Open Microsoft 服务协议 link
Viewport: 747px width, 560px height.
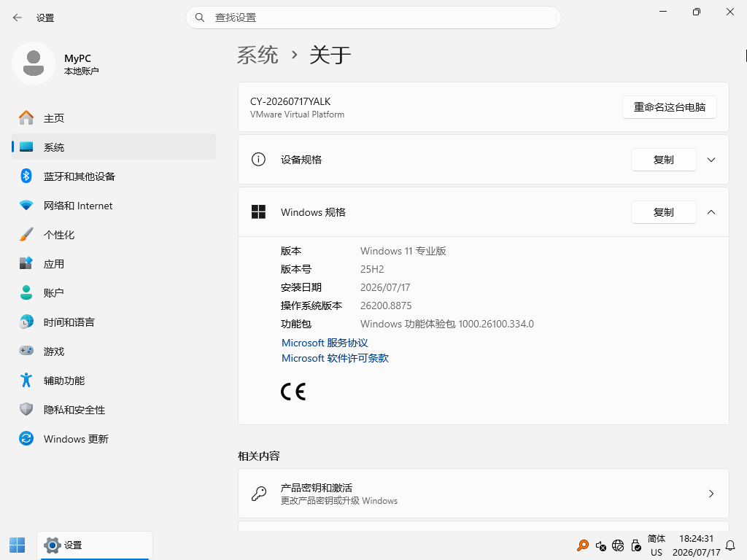pos(325,343)
